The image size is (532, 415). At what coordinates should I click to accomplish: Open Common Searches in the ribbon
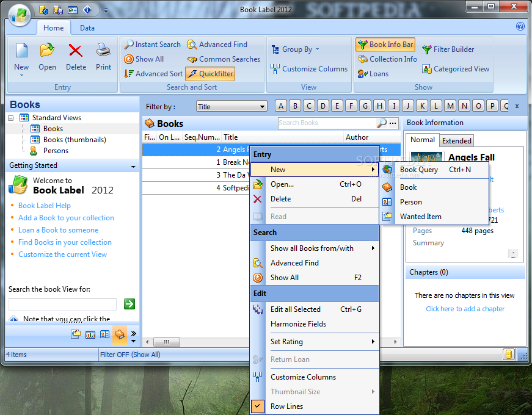224,59
